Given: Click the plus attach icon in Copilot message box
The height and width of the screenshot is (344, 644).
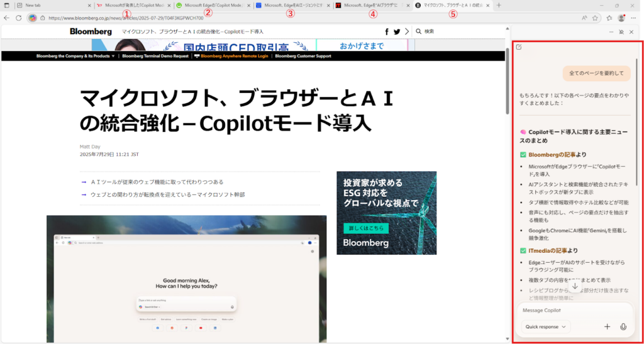Looking at the screenshot, I should pyautogui.click(x=608, y=327).
